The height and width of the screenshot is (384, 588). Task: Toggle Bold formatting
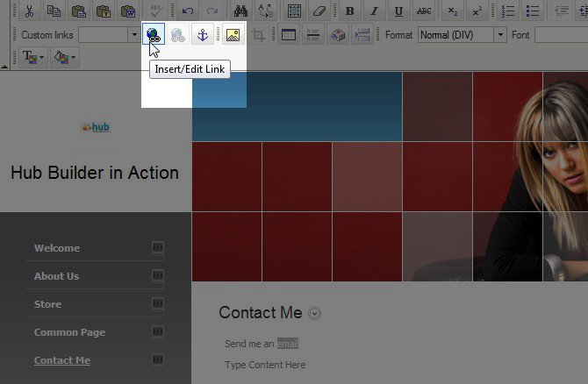pos(349,11)
